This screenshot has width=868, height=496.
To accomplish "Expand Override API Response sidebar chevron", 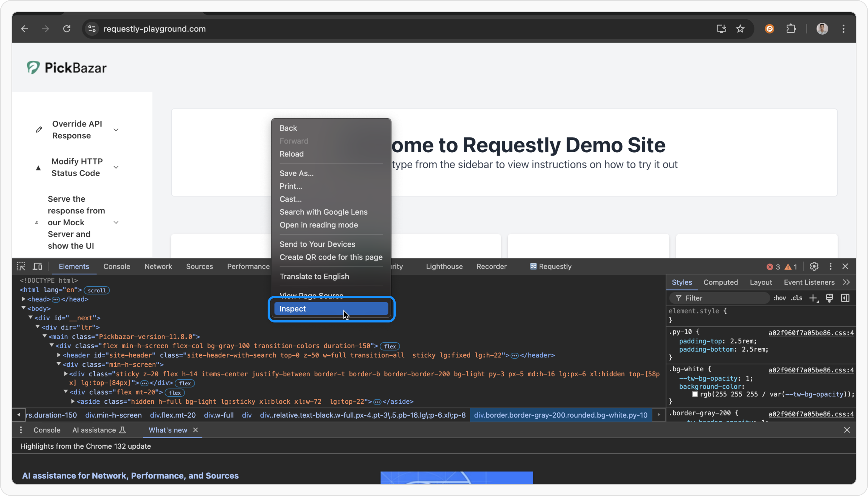I will pos(116,130).
